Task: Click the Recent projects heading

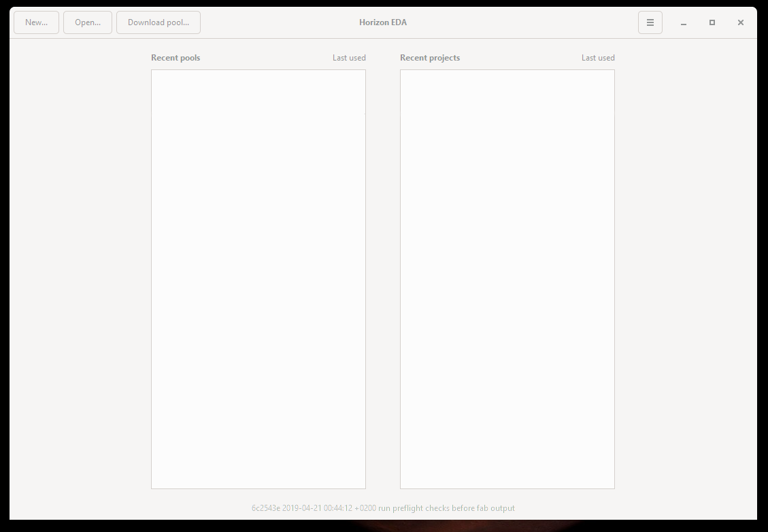Action: (430, 58)
